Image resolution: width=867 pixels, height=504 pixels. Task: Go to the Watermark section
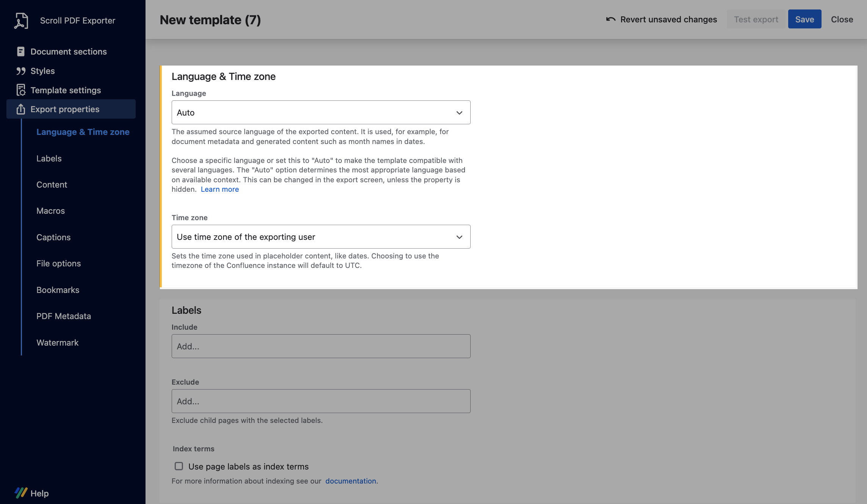(57, 343)
